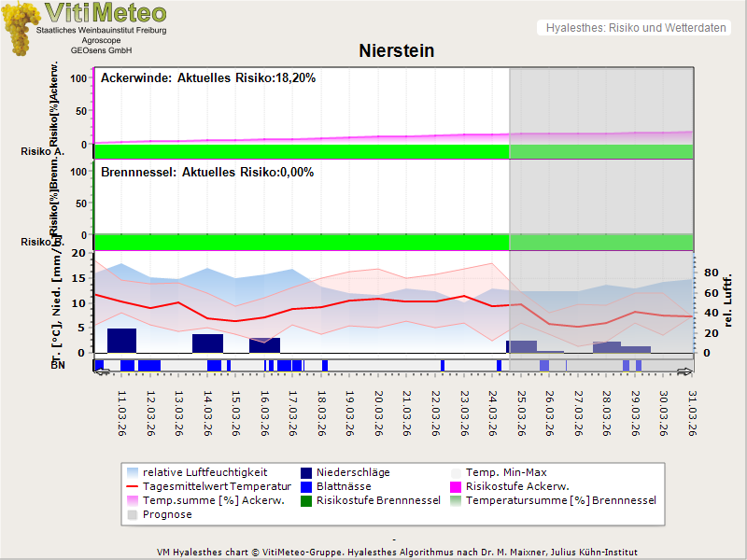Click the Temp.summe [%] Ackerw. legend swatch

132,500
